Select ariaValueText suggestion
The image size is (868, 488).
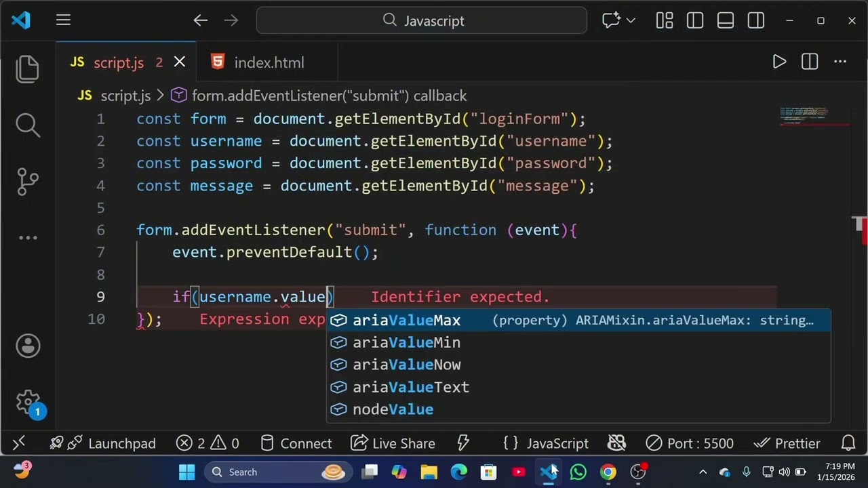tap(578, 387)
